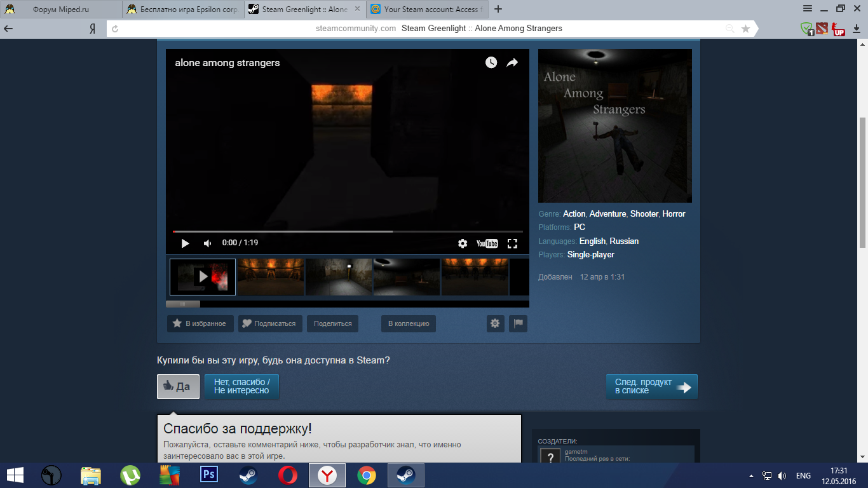The image size is (868, 488).
Task: Open Google Chrome from the taskbar
Action: 367,475
